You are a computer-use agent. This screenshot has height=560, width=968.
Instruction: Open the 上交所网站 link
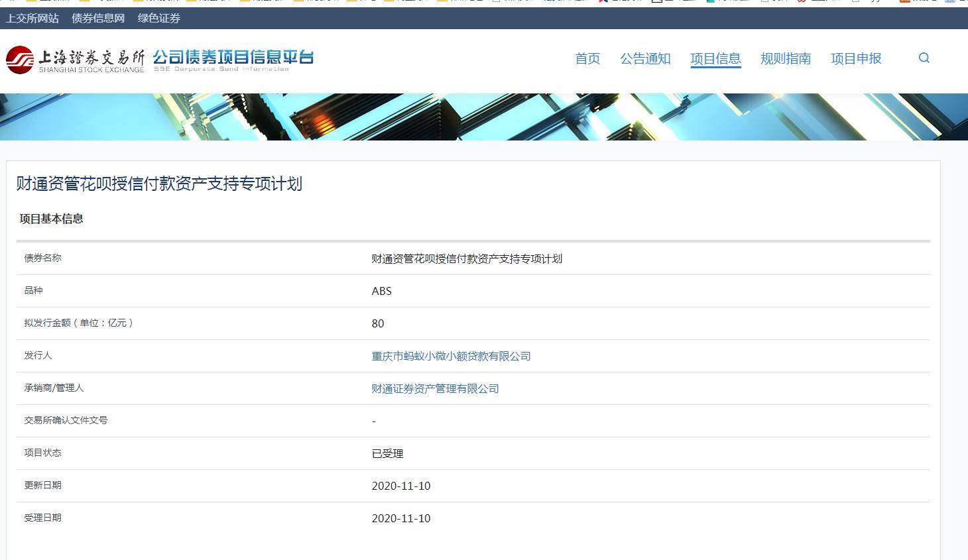click(32, 19)
